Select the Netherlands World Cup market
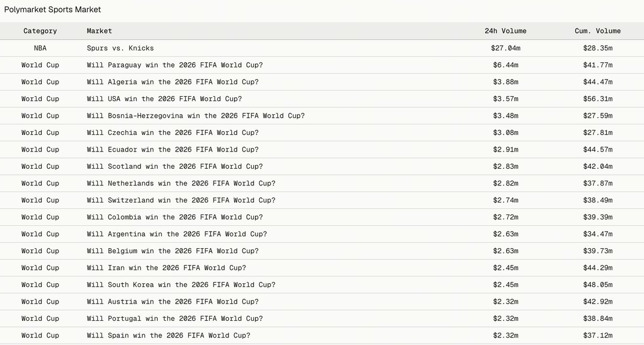 [181, 183]
